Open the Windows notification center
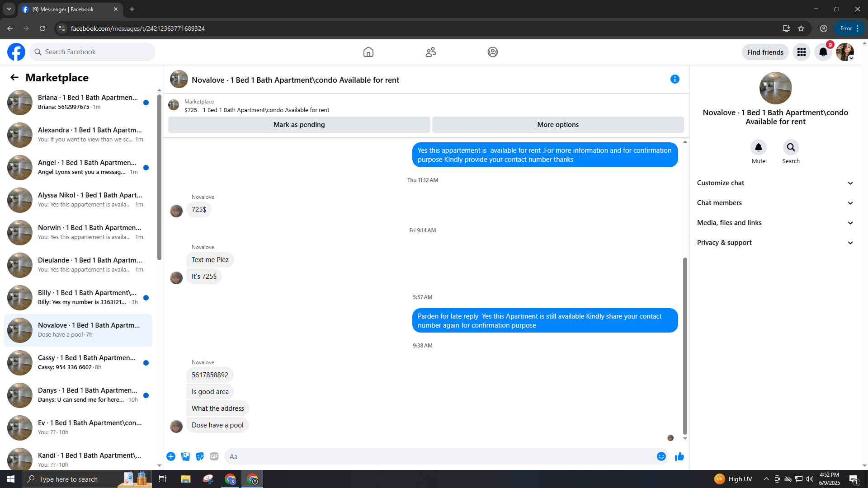This screenshot has width=868, height=488. 854,479
